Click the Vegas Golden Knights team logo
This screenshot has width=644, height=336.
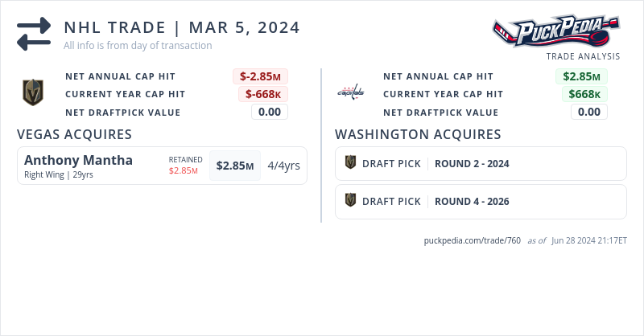tap(32, 93)
